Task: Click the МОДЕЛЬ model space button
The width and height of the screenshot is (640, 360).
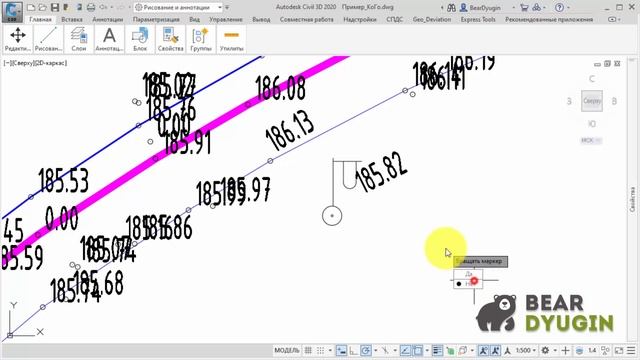Action: (x=287, y=350)
